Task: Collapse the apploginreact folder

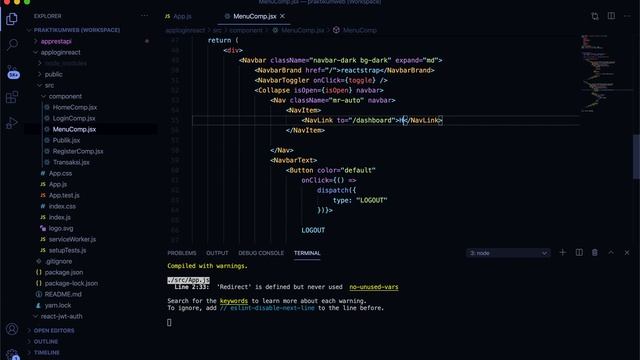Action: coord(60,52)
